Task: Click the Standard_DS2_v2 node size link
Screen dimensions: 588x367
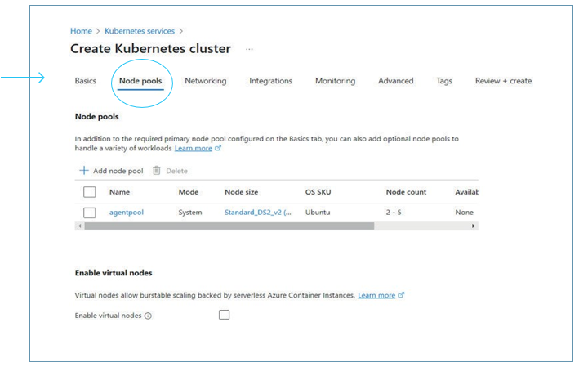Action: [x=257, y=213]
